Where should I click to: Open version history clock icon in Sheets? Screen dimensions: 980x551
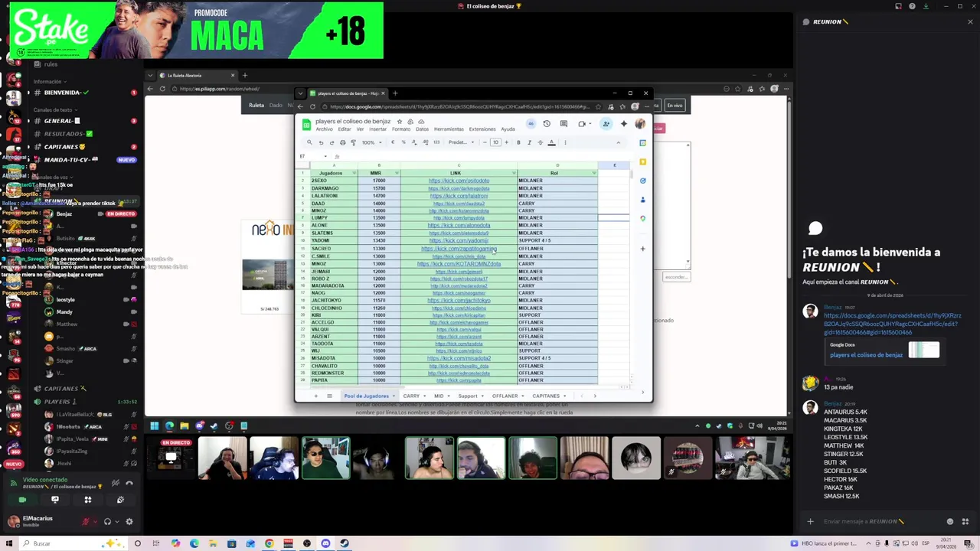click(x=547, y=123)
